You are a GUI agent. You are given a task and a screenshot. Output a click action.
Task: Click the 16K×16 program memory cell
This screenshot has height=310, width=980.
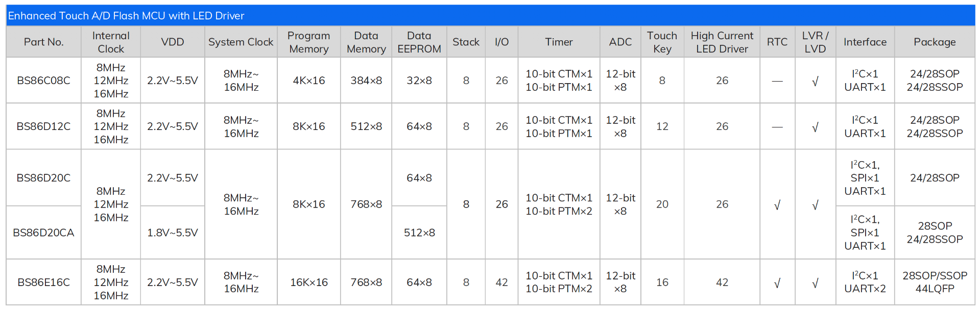click(x=308, y=282)
